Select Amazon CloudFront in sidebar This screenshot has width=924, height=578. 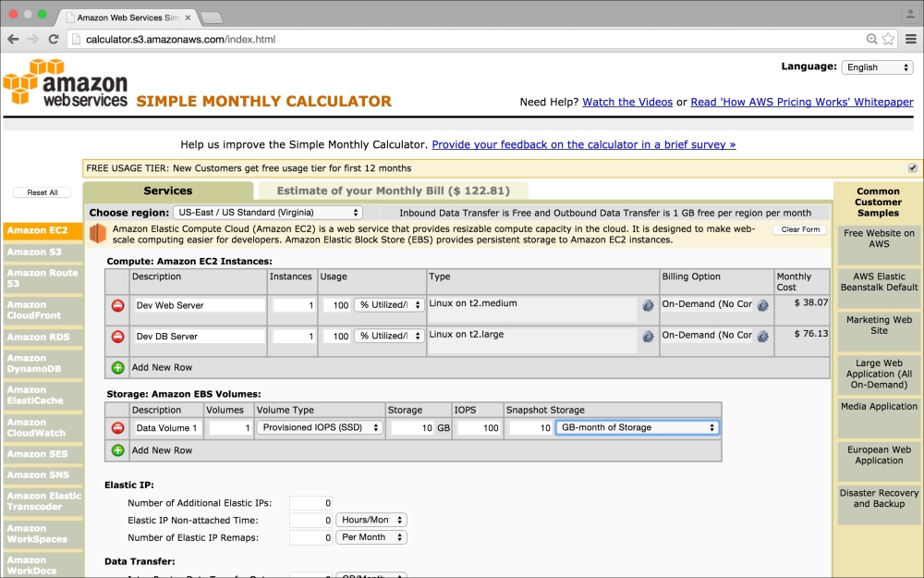pos(43,310)
